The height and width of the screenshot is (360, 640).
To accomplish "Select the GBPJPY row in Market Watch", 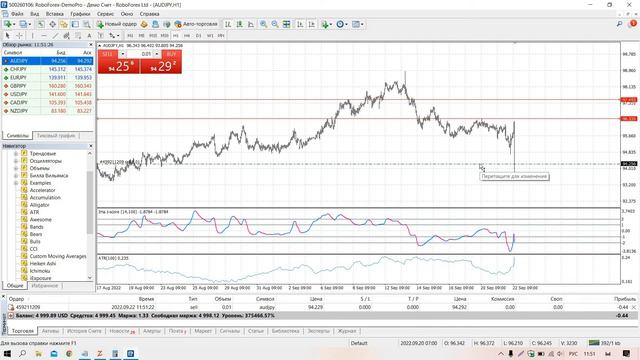I will click(x=48, y=86).
